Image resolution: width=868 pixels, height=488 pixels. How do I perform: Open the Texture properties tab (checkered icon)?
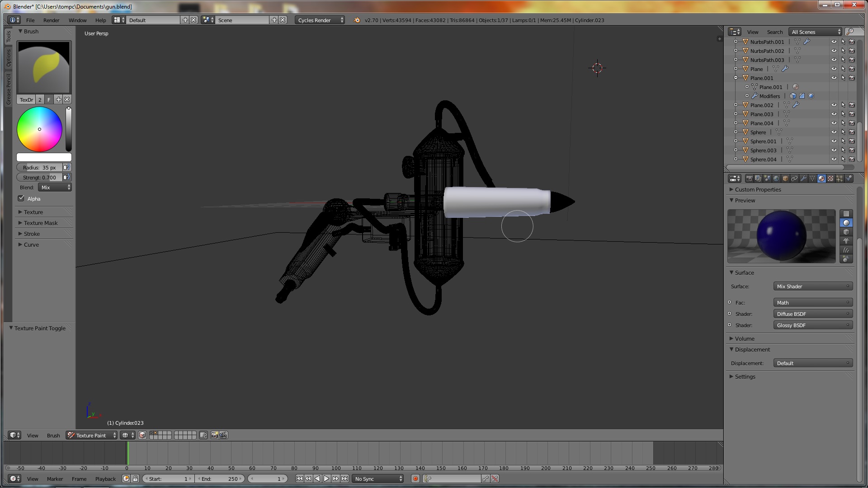click(x=830, y=178)
